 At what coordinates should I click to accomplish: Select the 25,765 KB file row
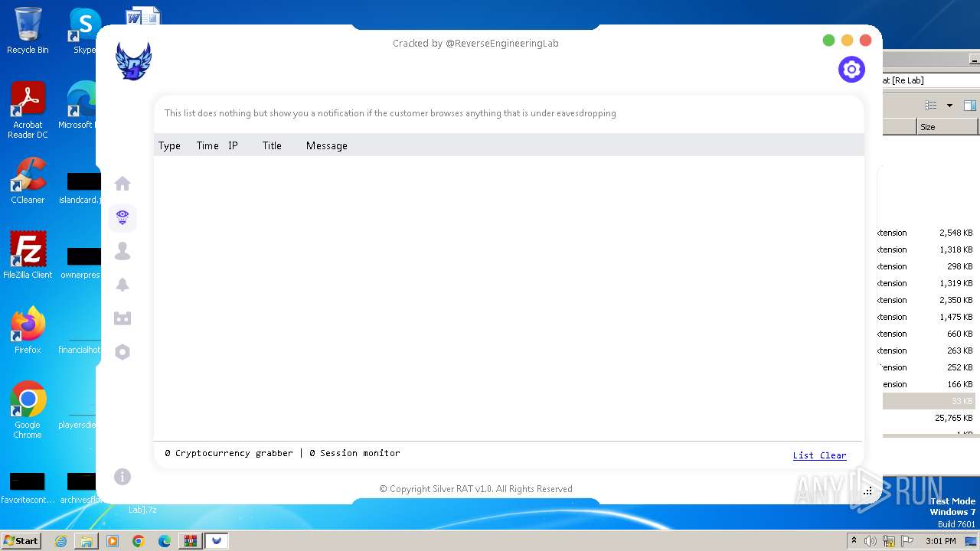pos(928,418)
